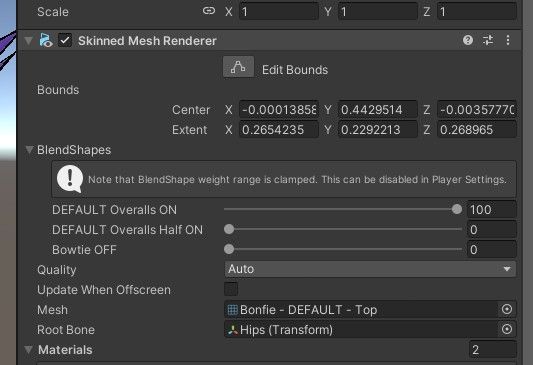Image resolution: width=533 pixels, height=365 pixels.
Task: Click the DEFAULT Overalls ON label
Action: (x=114, y=210)
